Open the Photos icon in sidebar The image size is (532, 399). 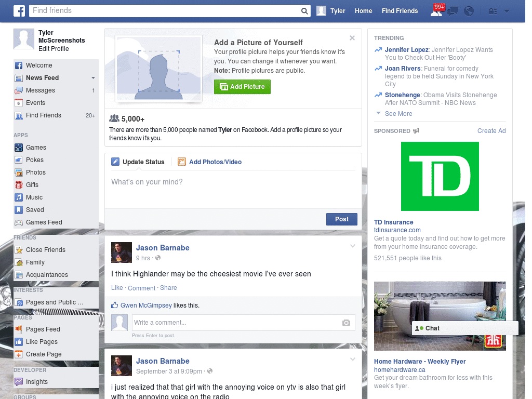tap(19, 172)
